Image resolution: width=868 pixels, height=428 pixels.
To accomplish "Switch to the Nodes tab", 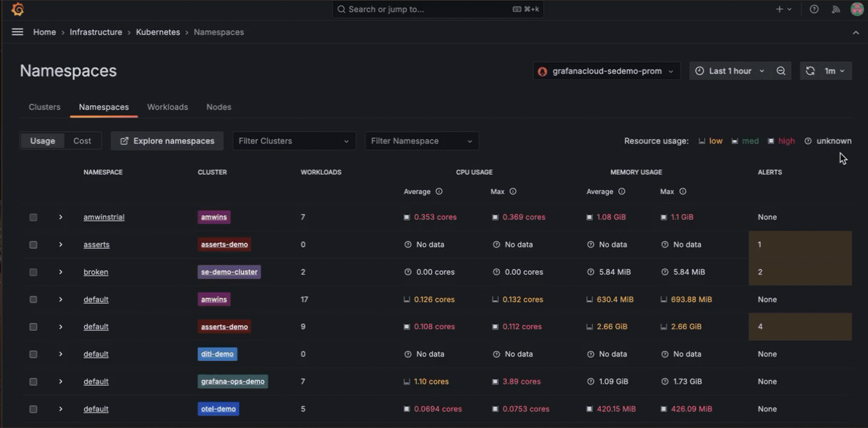I will point(218,107).
